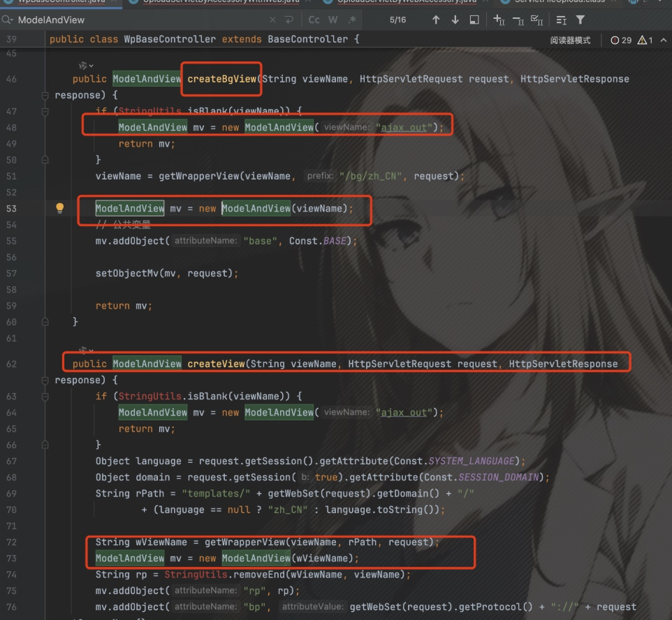This screenshot has width=672, height=620.
Task: Click the BaseController superclass name
Action: 308,39
